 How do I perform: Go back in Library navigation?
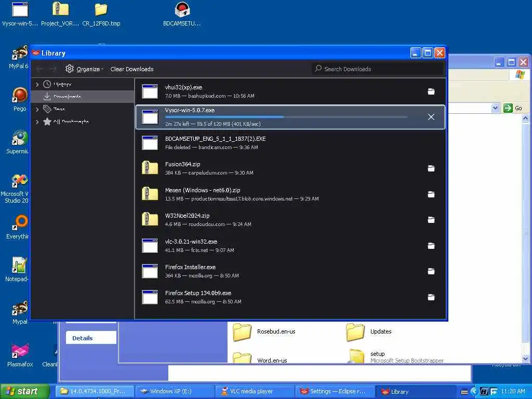[x=39, y=69]
